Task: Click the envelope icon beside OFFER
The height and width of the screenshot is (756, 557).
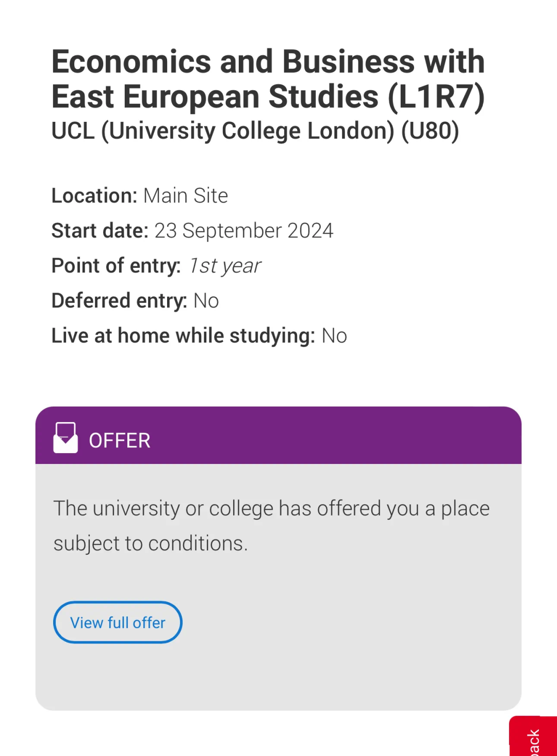Action: coord(65,438)
